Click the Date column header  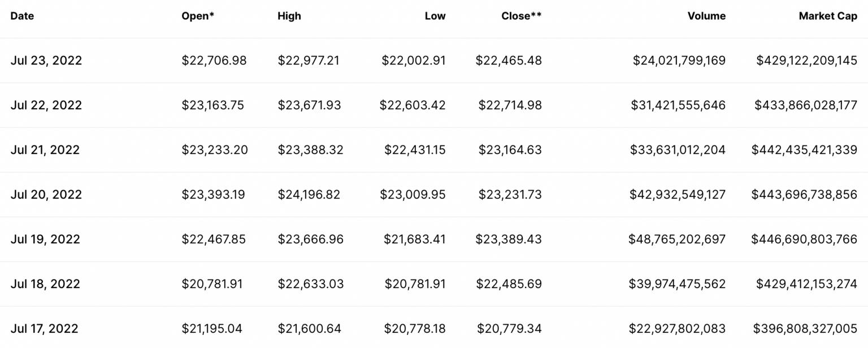coord(22,16)
